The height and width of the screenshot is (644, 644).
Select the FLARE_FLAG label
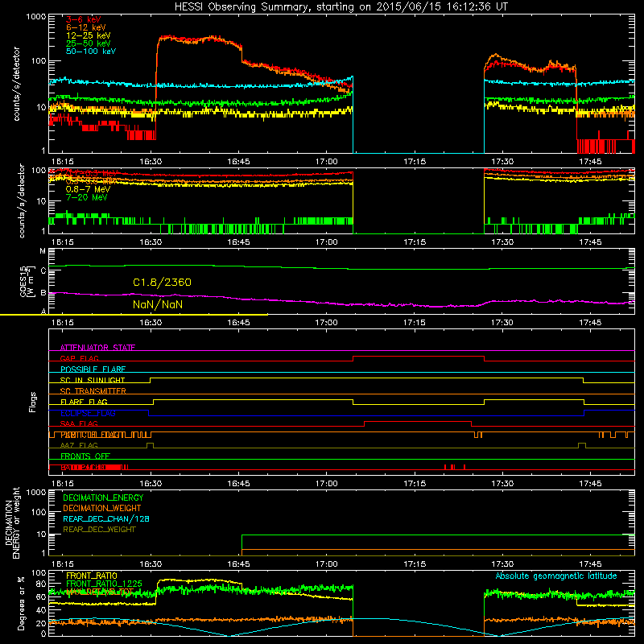84,402
